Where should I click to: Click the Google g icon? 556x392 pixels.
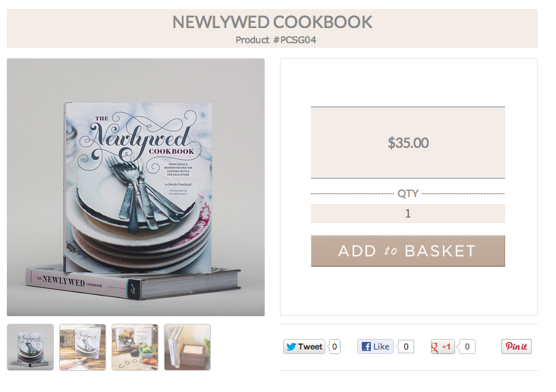pyautogui.click(x=435, y=347)
